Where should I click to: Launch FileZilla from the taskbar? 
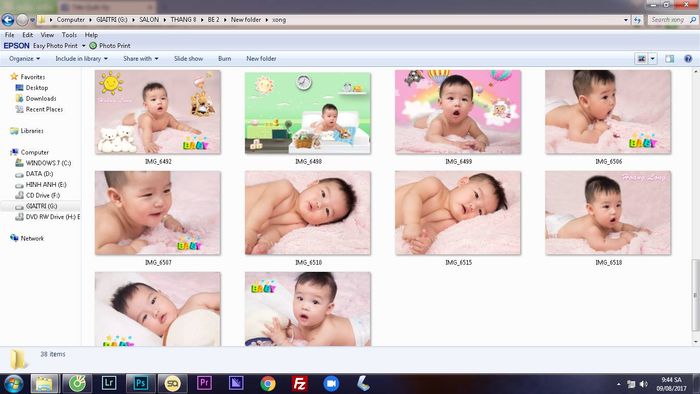point(300,383)
